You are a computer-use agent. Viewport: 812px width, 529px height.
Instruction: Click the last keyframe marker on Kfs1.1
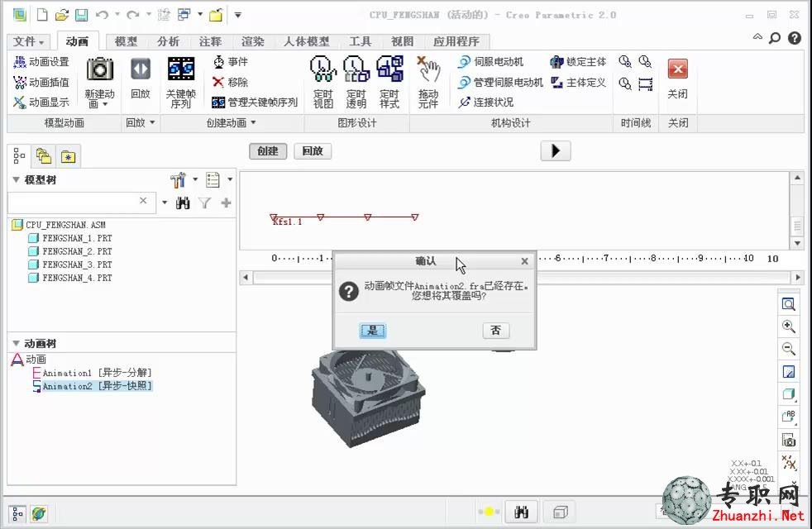click(x=415, y=217)
